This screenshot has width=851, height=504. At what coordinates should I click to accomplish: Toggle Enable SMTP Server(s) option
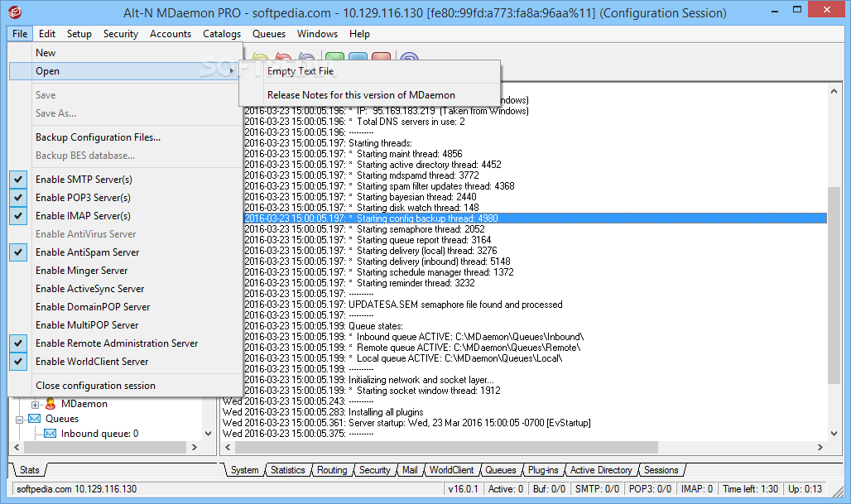[125, 179]
